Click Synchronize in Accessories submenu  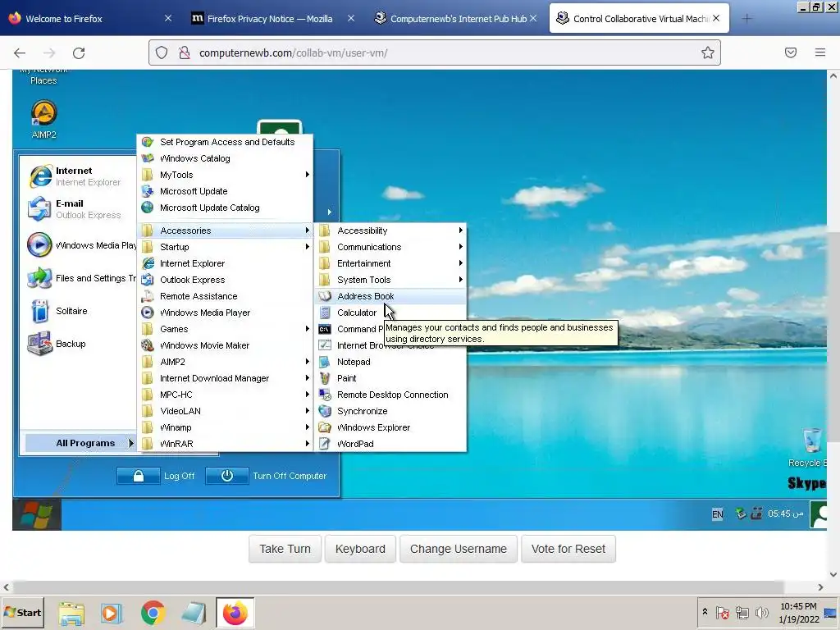pos(390,411)
